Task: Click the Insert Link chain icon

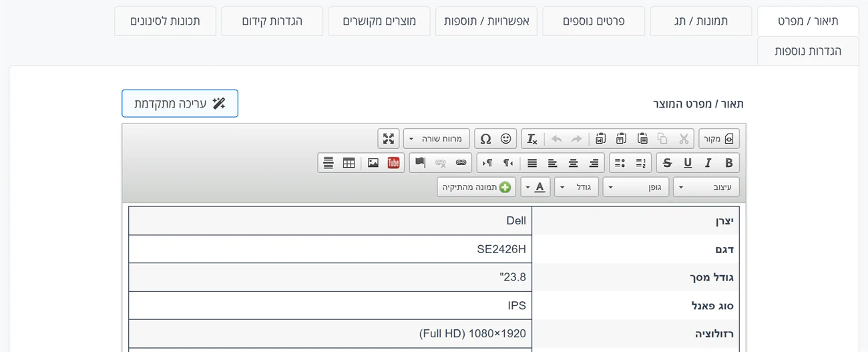Action: (461, 163)
